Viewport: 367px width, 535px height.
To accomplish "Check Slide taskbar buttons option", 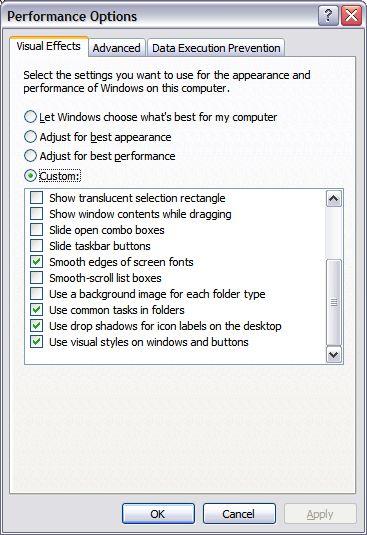I will (36, 246).
